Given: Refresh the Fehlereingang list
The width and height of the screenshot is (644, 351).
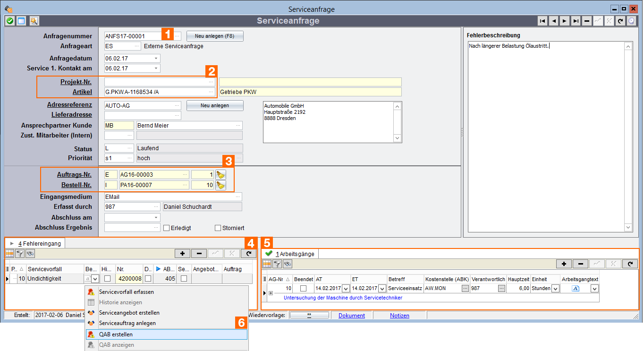Looking at the screenshot, I should pos(248,254).
